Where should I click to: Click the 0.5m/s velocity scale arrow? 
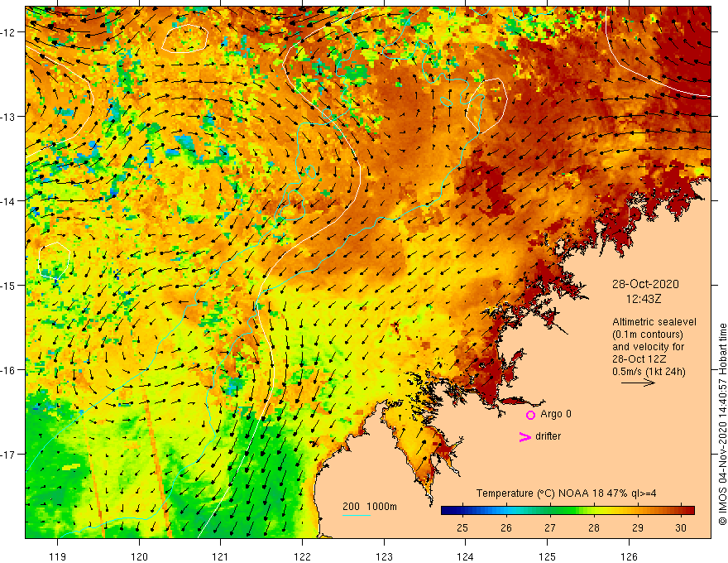click(x=638, y=383)
